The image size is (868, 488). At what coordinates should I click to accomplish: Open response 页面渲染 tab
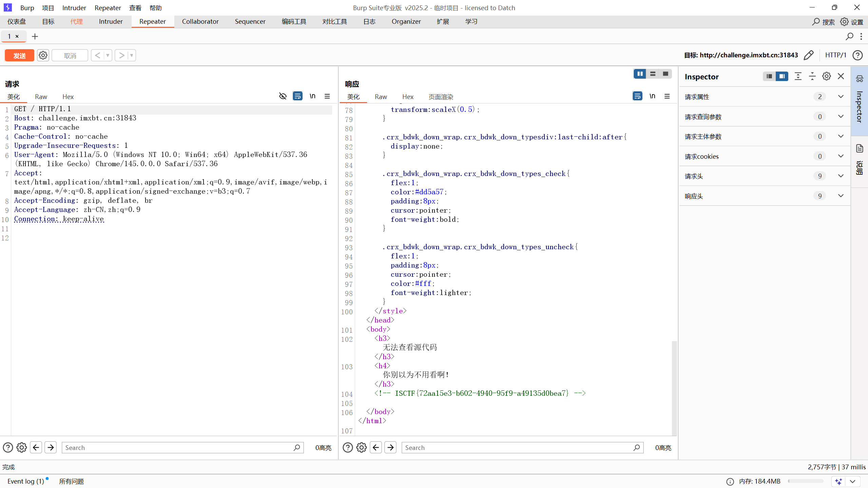(441, 97)
